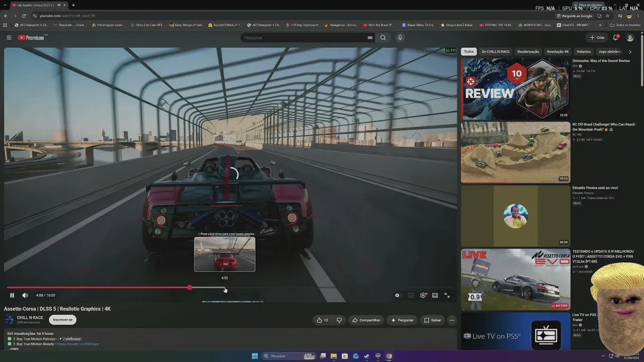Select the De CHILL N RACE chip
The height and width of the screenshot is (362, 644).
496,51
